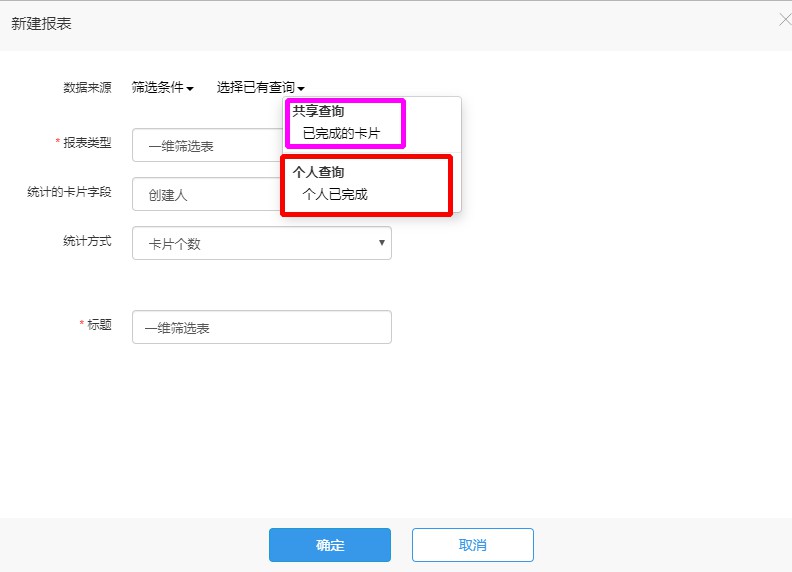Click the 取消 button
The image size is (792, 572).
[x=473, y=545]
